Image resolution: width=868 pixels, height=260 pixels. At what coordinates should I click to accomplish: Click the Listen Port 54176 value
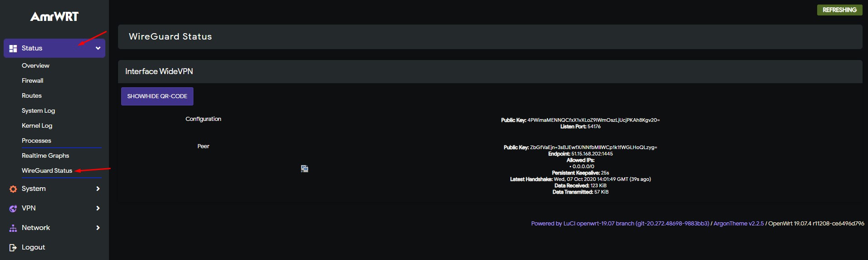[x=594, y=126]
